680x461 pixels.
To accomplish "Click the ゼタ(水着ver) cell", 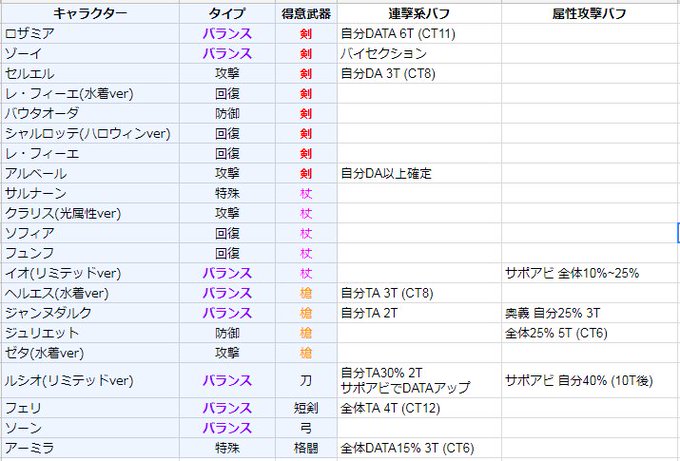I will [x=90, y=353].
